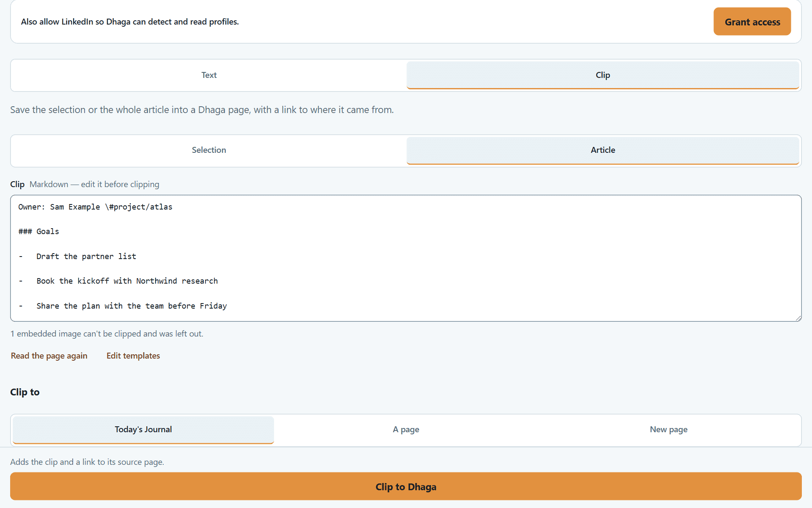Choose the Article clip mode
Viewport: 812px width, 508px height.
[603, 150]
